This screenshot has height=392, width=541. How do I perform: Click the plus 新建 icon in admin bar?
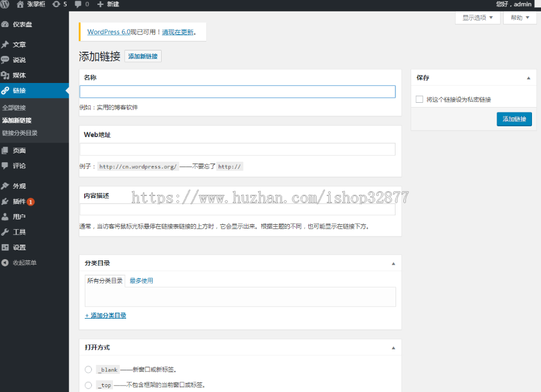pyautogui.click(x=100, y=4)
